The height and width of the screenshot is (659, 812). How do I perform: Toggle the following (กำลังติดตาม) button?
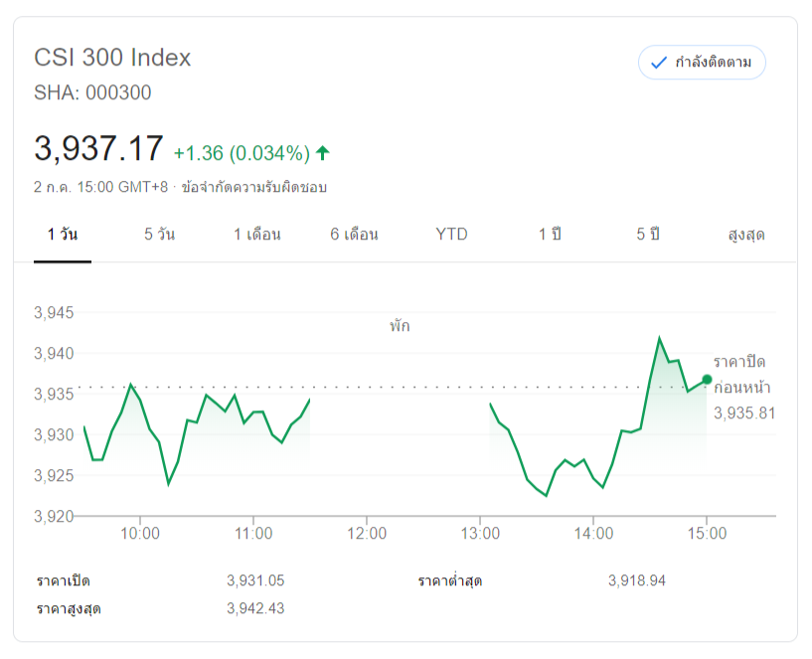point(702,63)
